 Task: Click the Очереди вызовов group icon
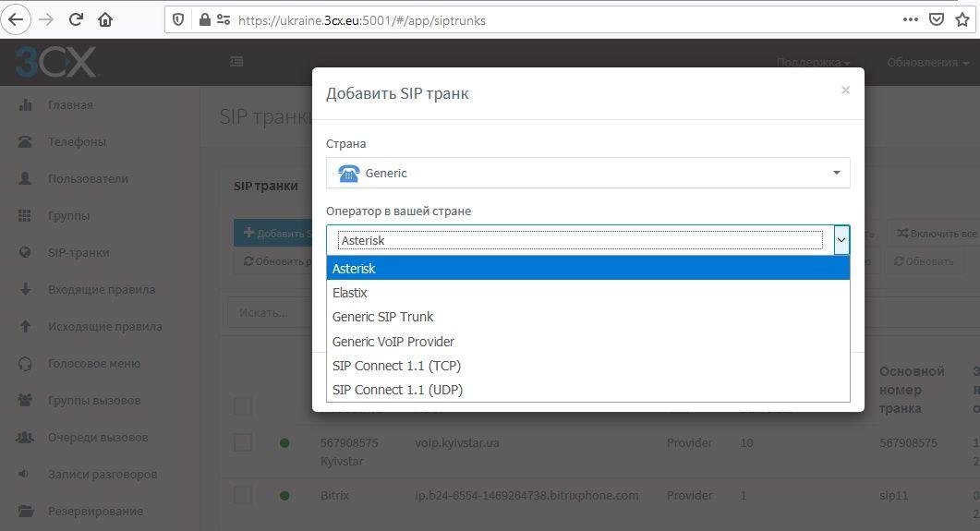point(25,438)
